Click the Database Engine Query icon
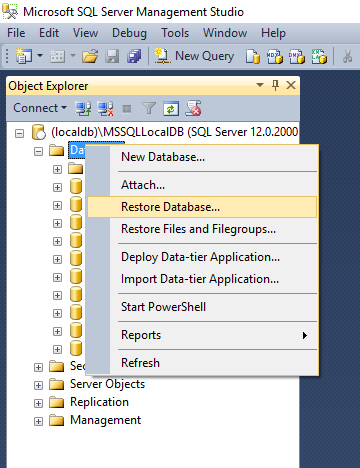 coord(253,56)
